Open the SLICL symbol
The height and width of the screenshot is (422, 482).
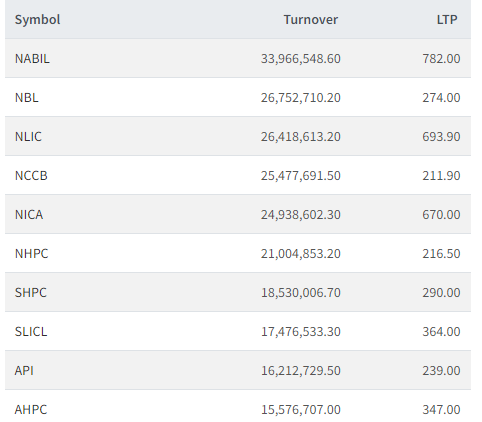coord(31,332)
